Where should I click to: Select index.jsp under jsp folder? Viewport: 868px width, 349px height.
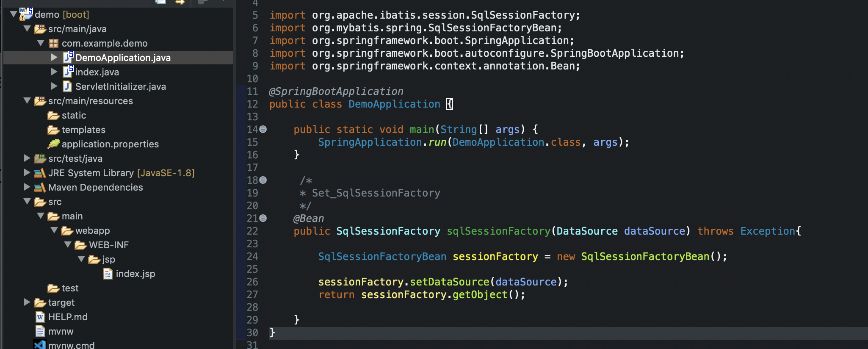point(135,274)
